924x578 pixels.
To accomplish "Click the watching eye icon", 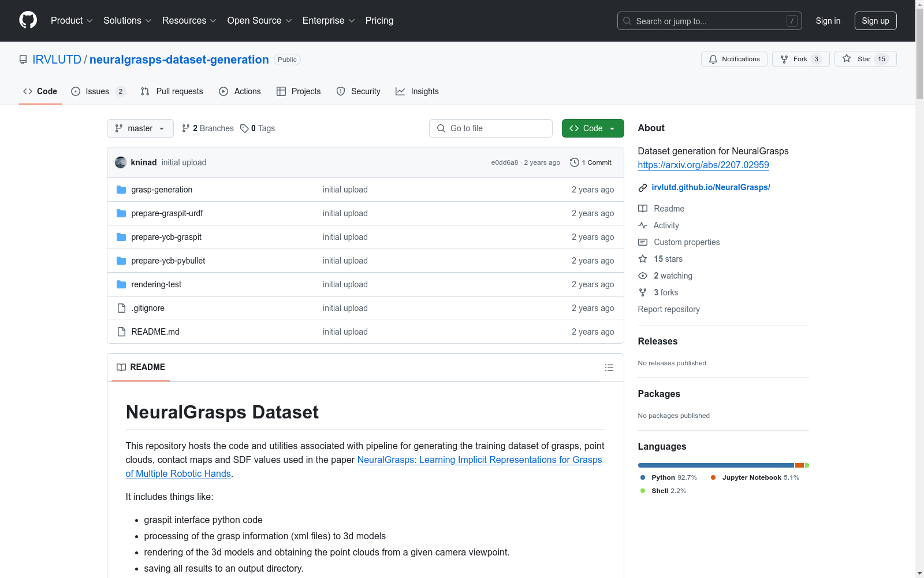I will click(x=643, y=276).
